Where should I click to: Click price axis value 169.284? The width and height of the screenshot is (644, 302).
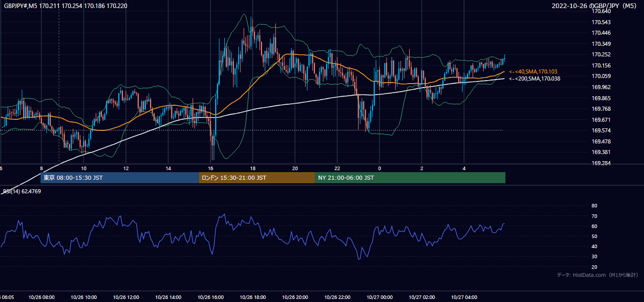pos(602,163)
